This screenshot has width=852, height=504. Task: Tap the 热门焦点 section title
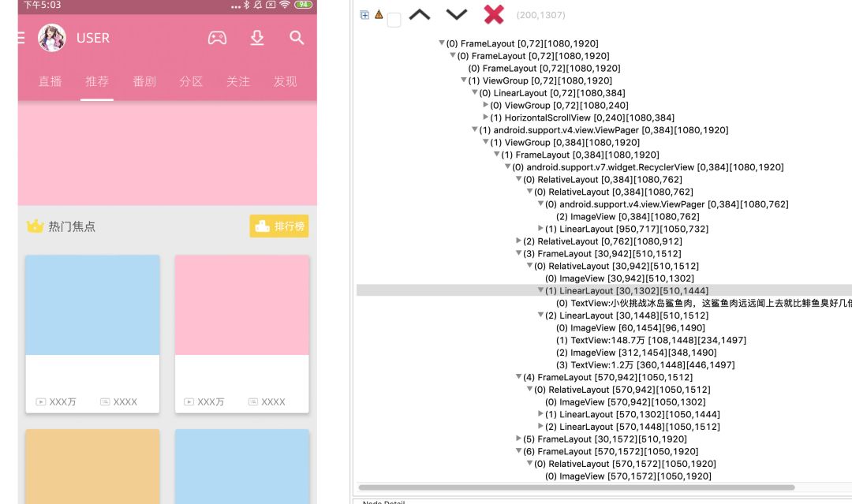coord(72,226)
